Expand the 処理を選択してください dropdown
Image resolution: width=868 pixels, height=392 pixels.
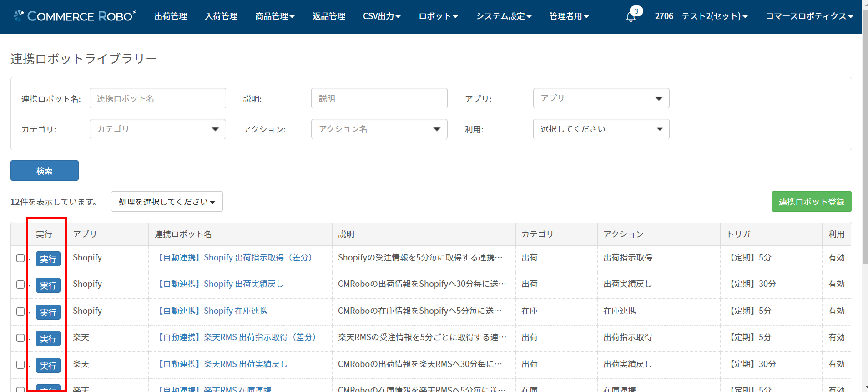(167, 202)
